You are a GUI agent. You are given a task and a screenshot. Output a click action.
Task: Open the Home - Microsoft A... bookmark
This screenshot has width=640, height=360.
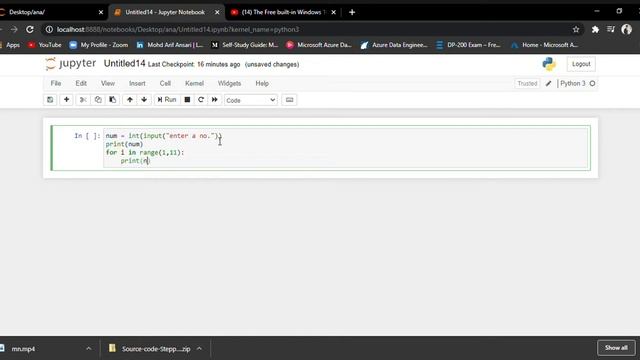point(544,45)
